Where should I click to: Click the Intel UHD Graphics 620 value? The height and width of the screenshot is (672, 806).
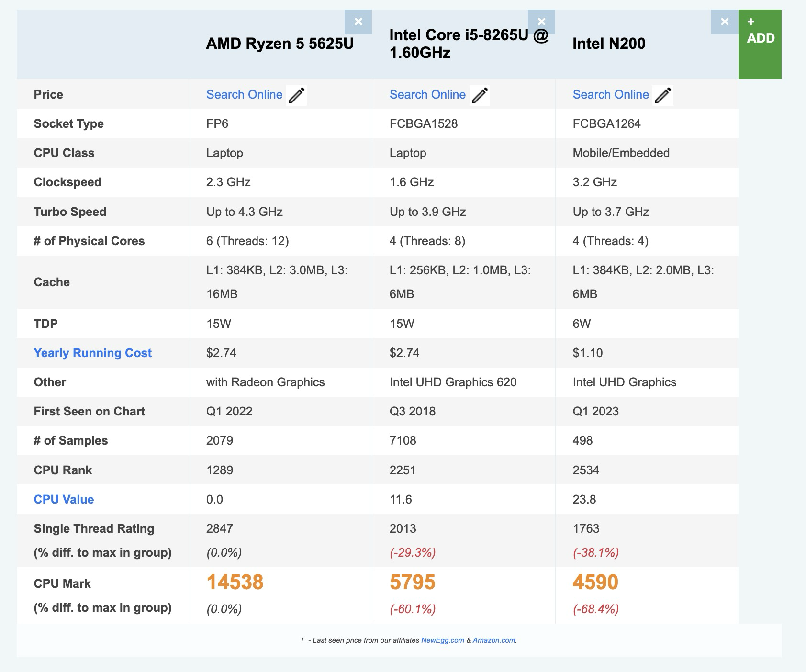click(453, 382)
